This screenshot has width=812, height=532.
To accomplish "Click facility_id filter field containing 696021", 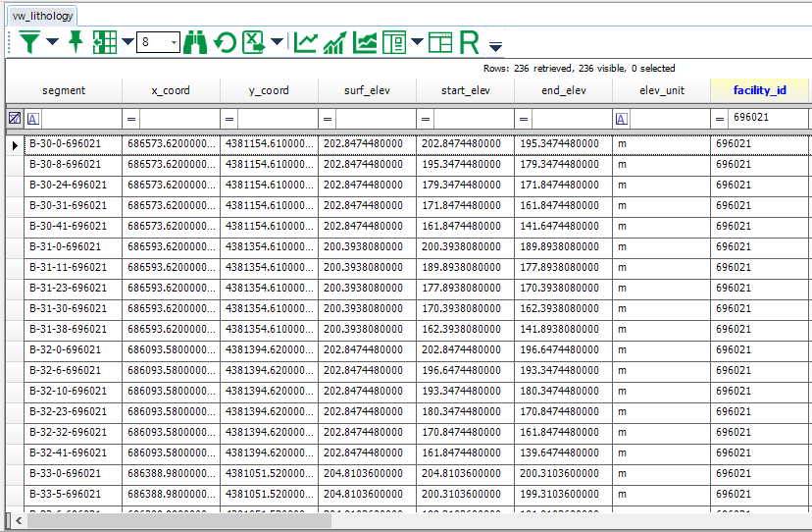I will click(x=766, y=118).
